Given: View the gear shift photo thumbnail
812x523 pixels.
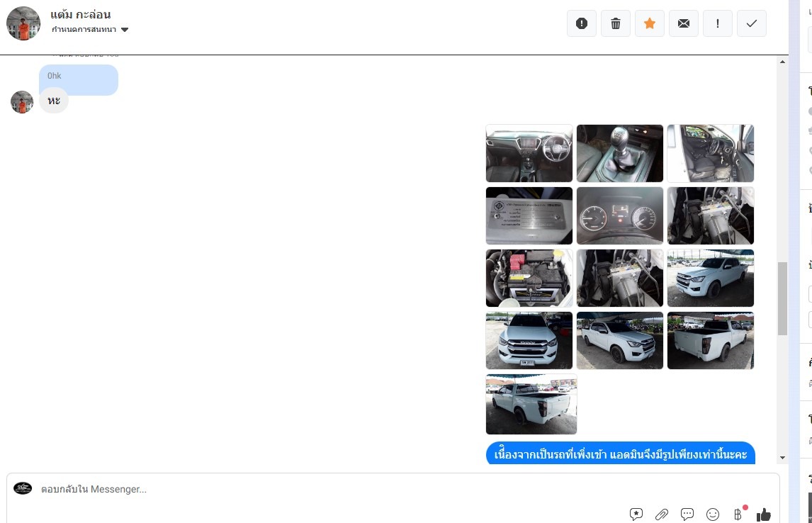Looking at the screenshot, I should coord(620,153).
